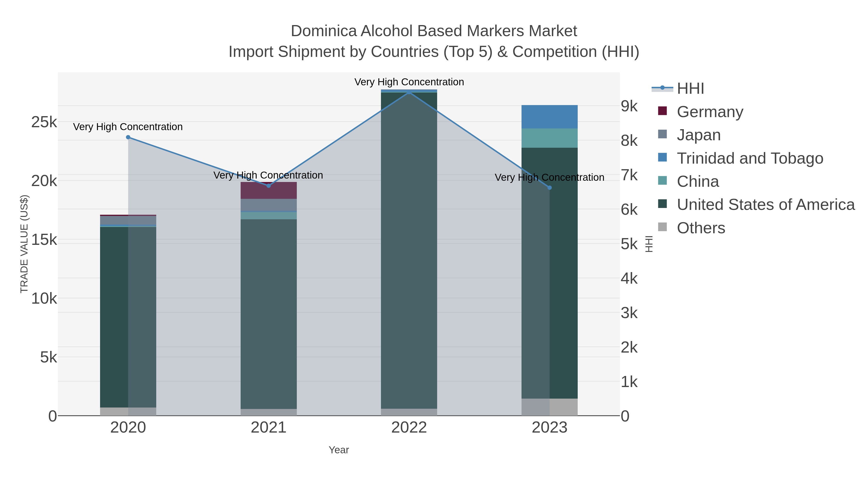
Task: Toggle Trinidad and Tobago legend entry
Action: click(740, 158)
